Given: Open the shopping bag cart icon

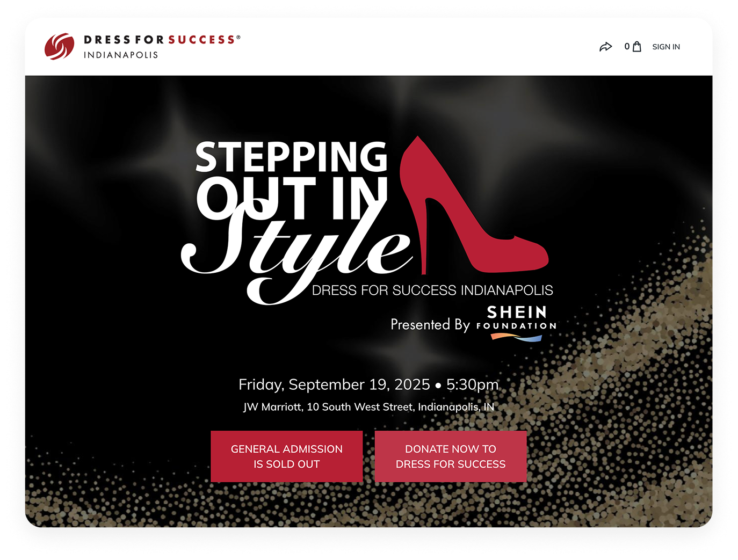Looking at the screenshot, I should point(637,47).
